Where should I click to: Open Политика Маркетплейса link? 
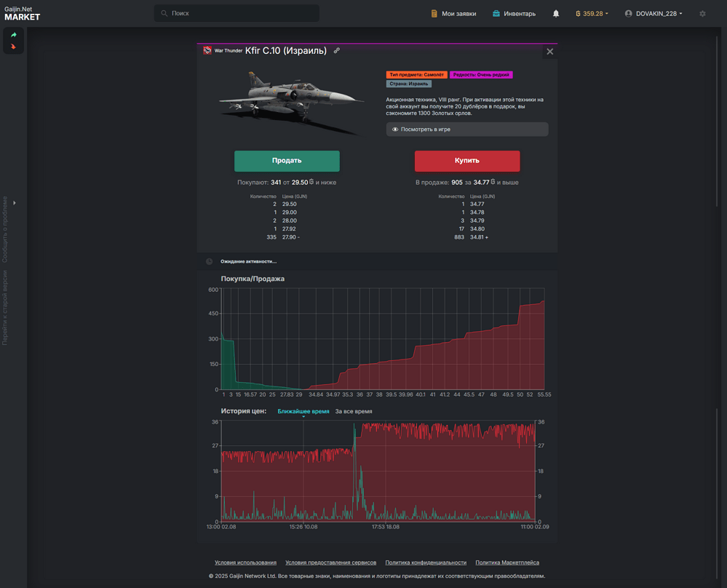pos(507,563)
